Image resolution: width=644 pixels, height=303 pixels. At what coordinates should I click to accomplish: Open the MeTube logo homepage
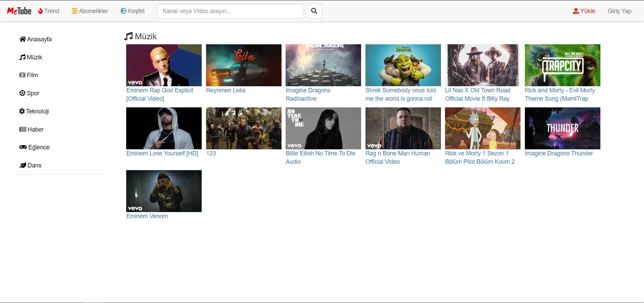tap(19, 10)
